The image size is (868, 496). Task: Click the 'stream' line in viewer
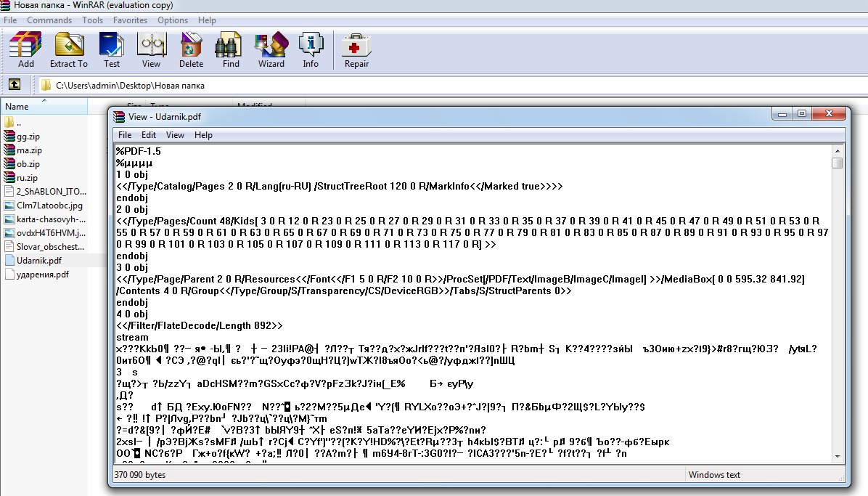click(132, 338)
